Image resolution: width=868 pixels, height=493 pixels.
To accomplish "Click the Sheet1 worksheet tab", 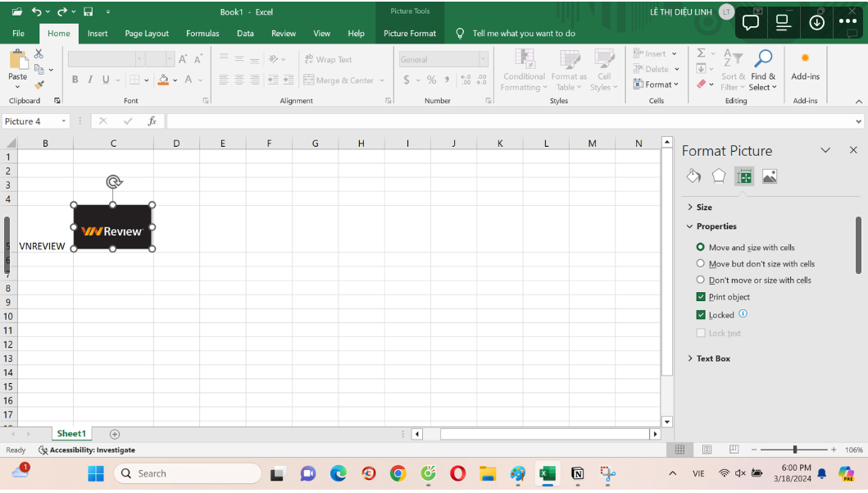I will pos(71,434).
